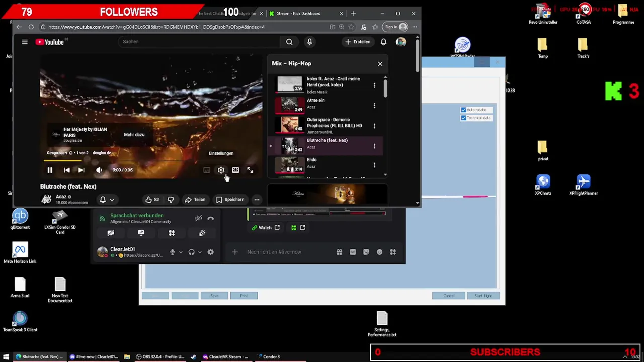Toggle theater mode in YouTube player

(235, 170)
